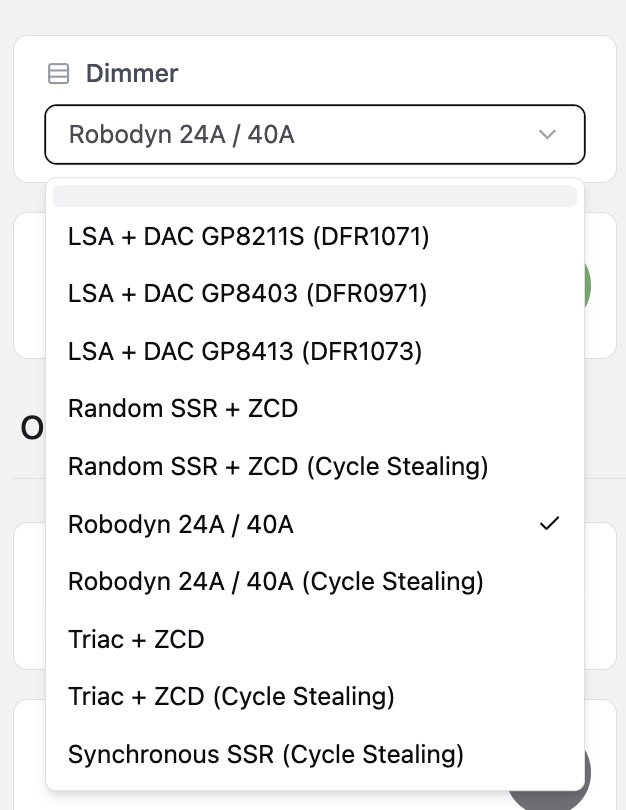The width and height of the screenshot is (626, 810).
Task: Choose the plain Random SSR + ZCD option
Action: coord(183,408)
